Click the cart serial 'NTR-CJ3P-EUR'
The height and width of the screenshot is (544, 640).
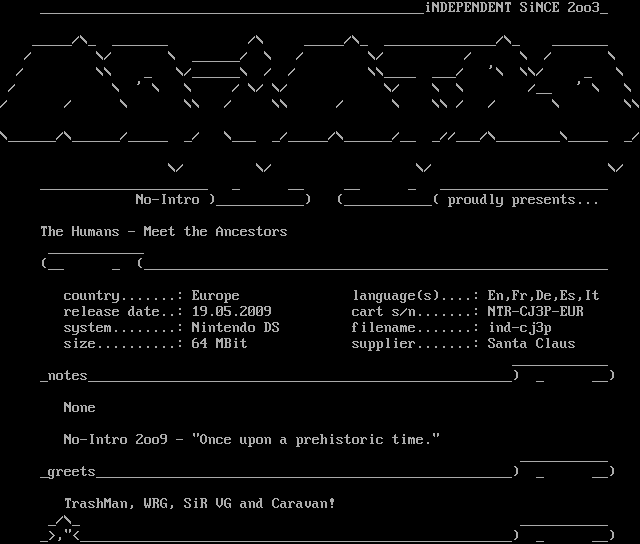pyautogui.click(x=536, y=311)
